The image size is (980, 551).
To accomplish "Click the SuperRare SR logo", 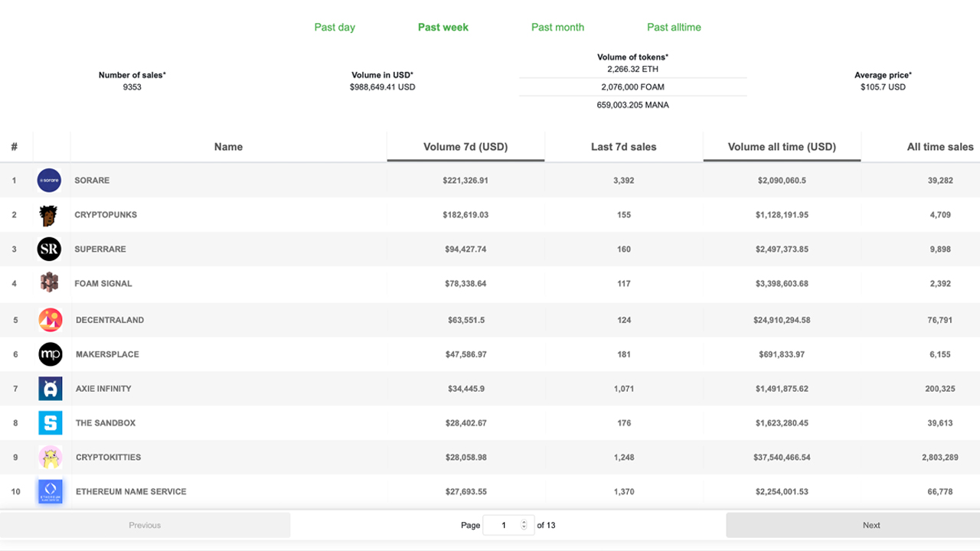I will (x=49, y=249).
